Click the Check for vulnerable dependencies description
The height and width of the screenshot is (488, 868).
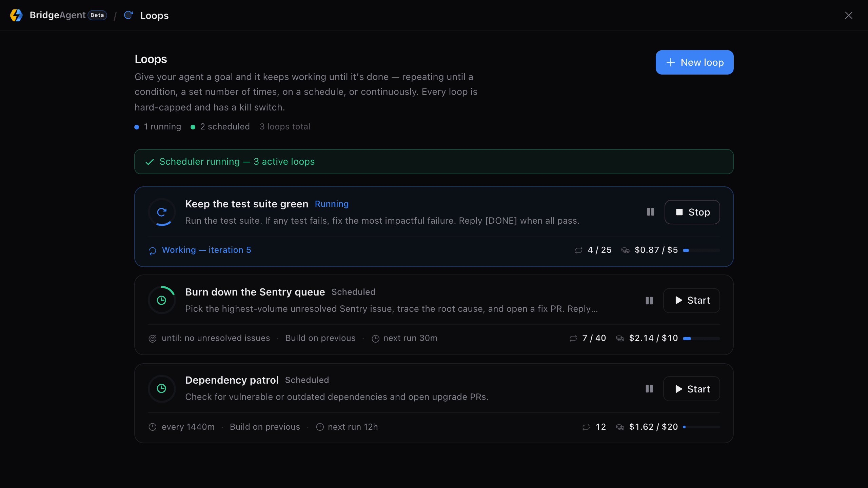(337, 397)
